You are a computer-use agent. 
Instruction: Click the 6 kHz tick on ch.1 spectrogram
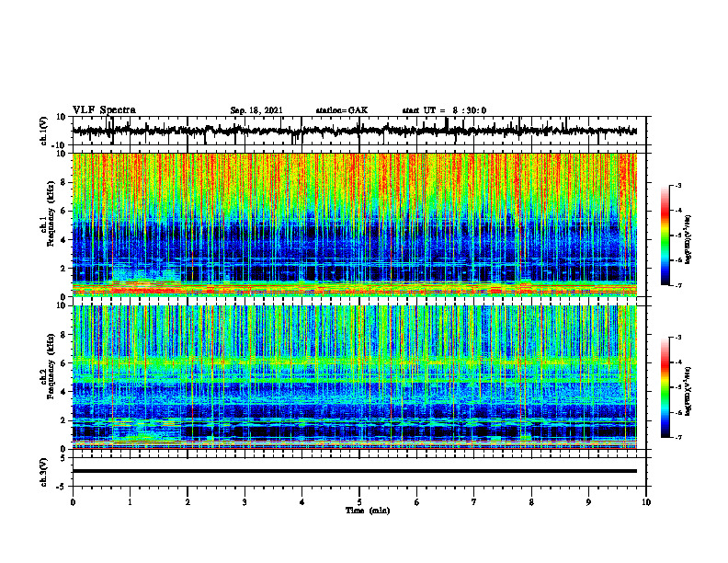pyautogui.click(x=64, y=211)
